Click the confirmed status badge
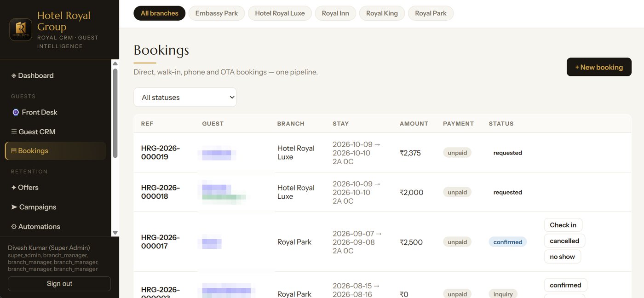The height and width of the screenshot is (298, 644). click(x=508, y=242)
